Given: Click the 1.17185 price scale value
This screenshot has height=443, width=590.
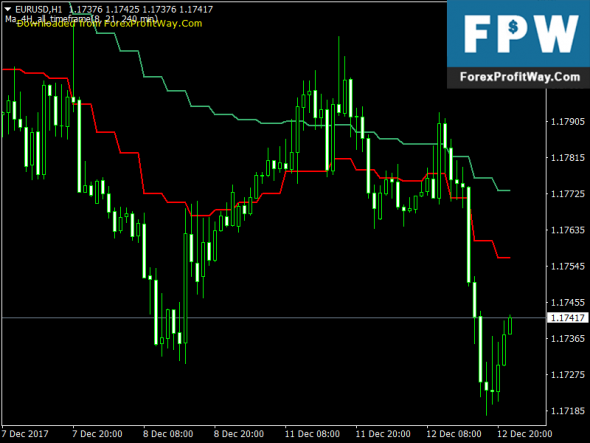Looking at the screenshot, I should tap(568, 411).
